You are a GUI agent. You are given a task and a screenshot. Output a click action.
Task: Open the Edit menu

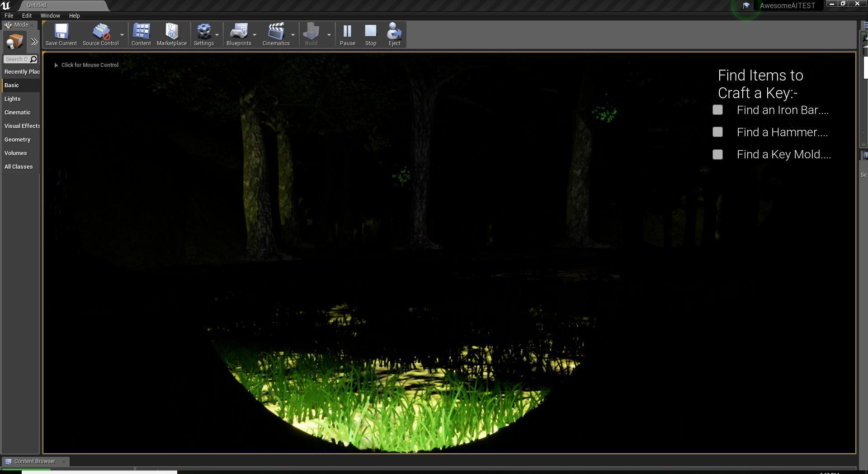[x=27, y=15]
